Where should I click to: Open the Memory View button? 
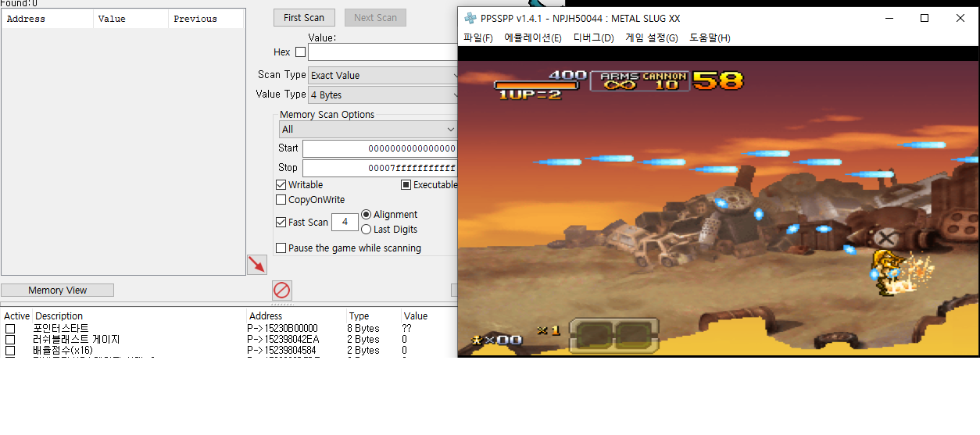pyautogui.click(x=57, y=290)
